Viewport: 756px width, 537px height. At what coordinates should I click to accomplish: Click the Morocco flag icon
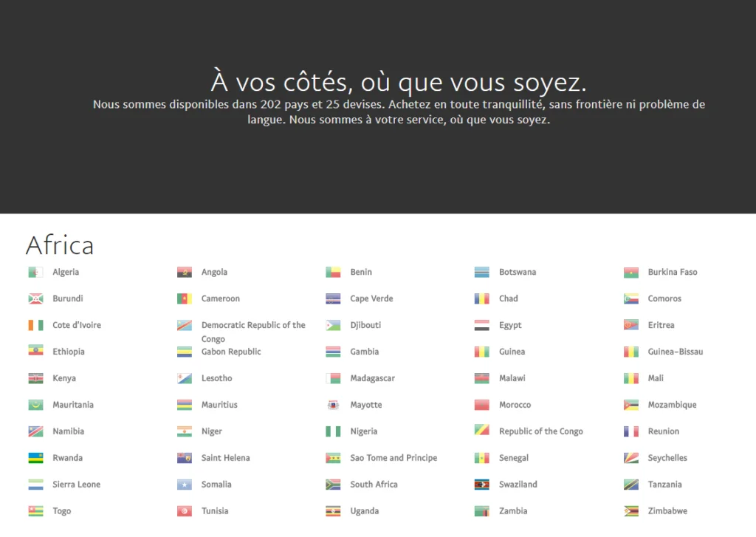(482, 404)
